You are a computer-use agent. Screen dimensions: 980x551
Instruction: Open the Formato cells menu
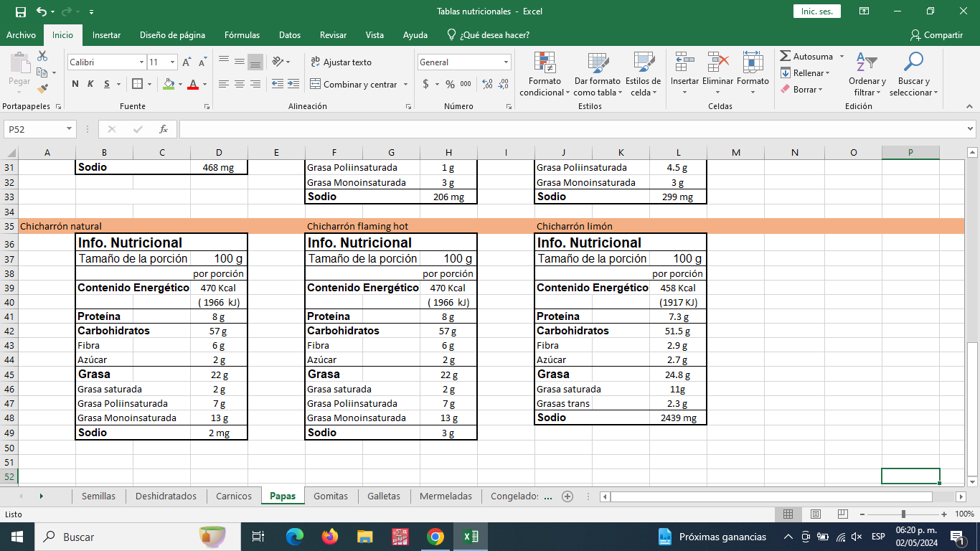[x=753, y=75]
